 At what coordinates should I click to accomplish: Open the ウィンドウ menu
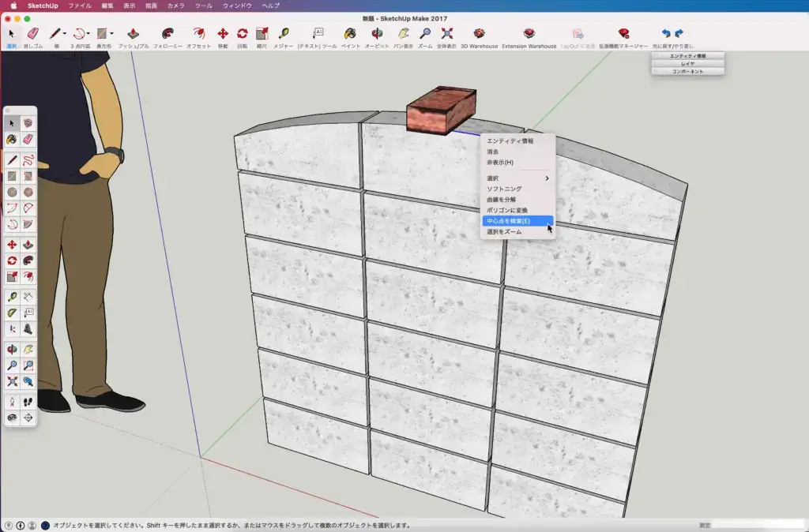pos(237,6)
